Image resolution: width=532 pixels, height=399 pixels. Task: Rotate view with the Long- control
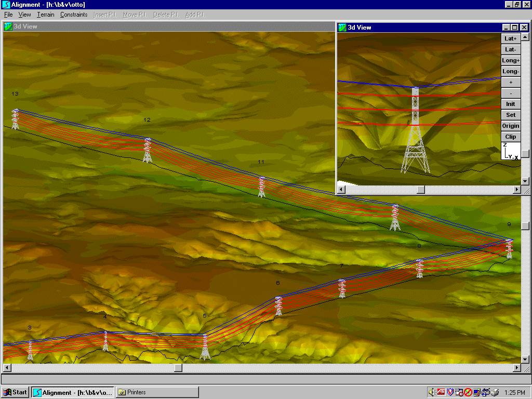click(x=510, y=71)
